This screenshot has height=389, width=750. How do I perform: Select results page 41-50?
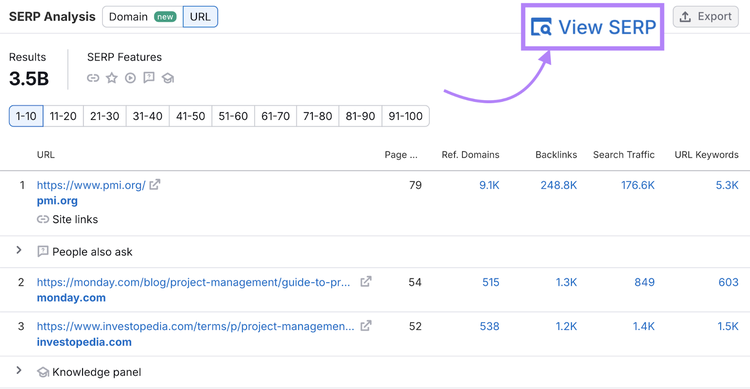point(190,116)
